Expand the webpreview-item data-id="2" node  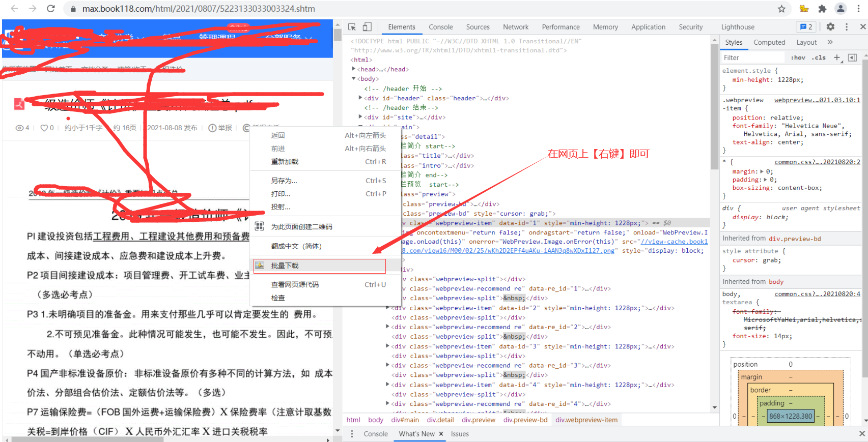point(388,308)
